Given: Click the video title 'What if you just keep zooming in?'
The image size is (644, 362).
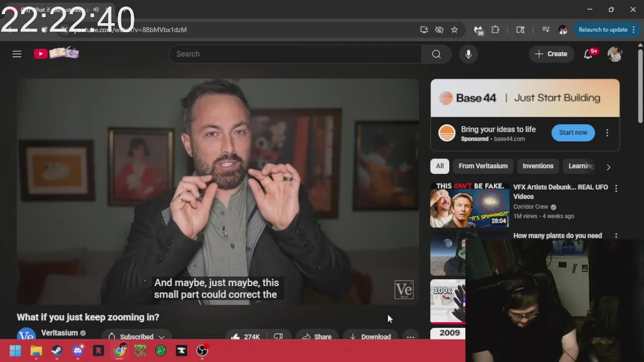Looking at the screenshot, I should pyautogui.click(x=88, y=317).
